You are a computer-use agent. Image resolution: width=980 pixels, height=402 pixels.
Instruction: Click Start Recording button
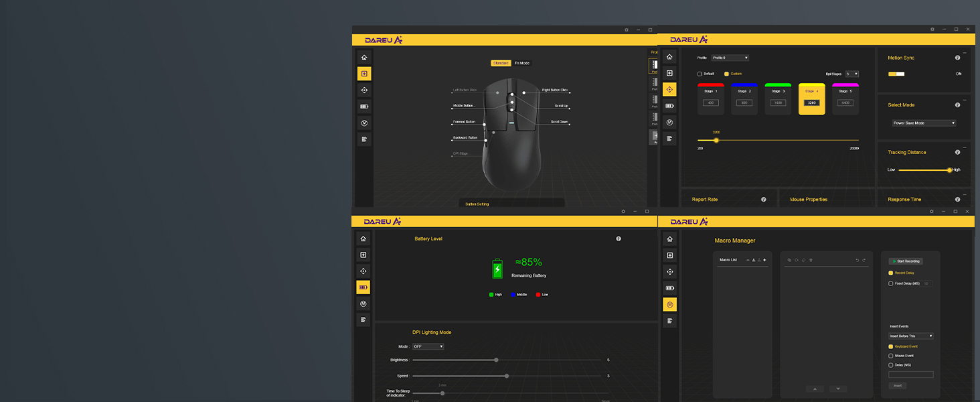(906, 261)
